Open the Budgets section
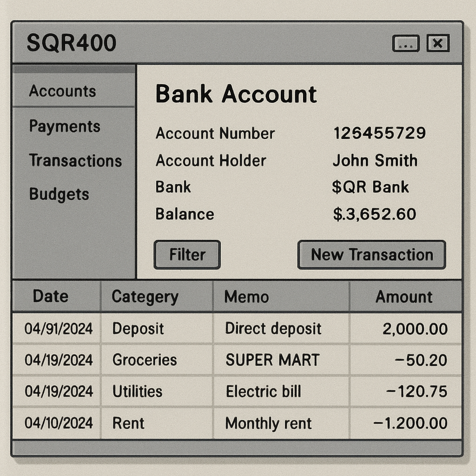Viewport: 476px width, 476px height. tap(59, 194)
